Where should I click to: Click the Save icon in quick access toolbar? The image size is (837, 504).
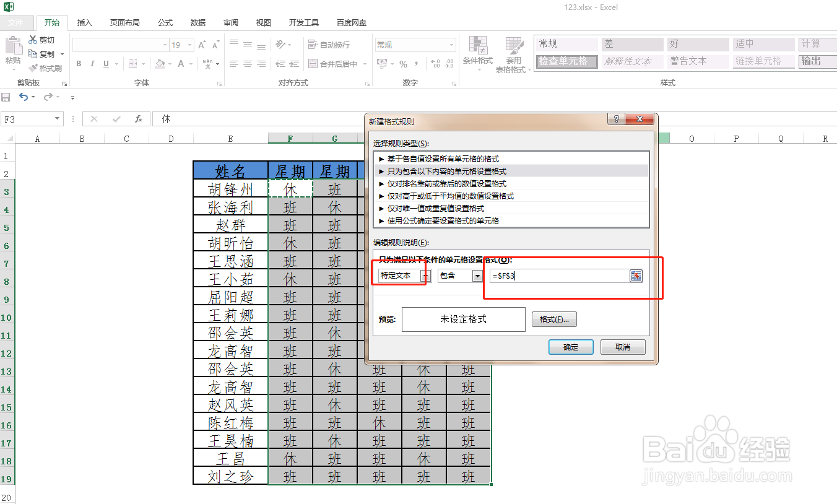tap(6, 97)
